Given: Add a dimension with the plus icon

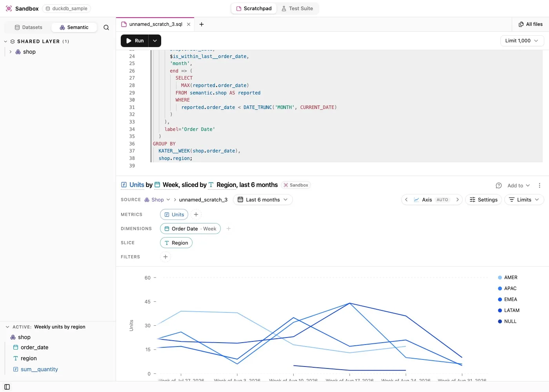Looking at the screenshot, I should pyautogui.click(x=229, y=229).
